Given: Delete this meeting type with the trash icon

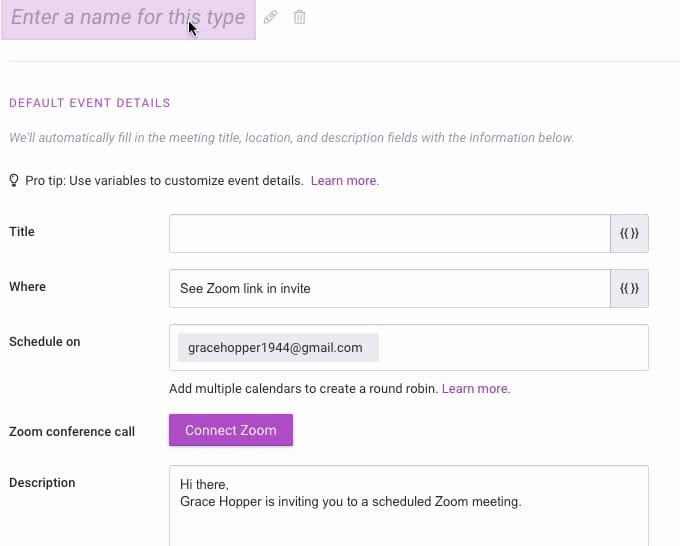Looking at the screenshot, I should tap(299, 17).
